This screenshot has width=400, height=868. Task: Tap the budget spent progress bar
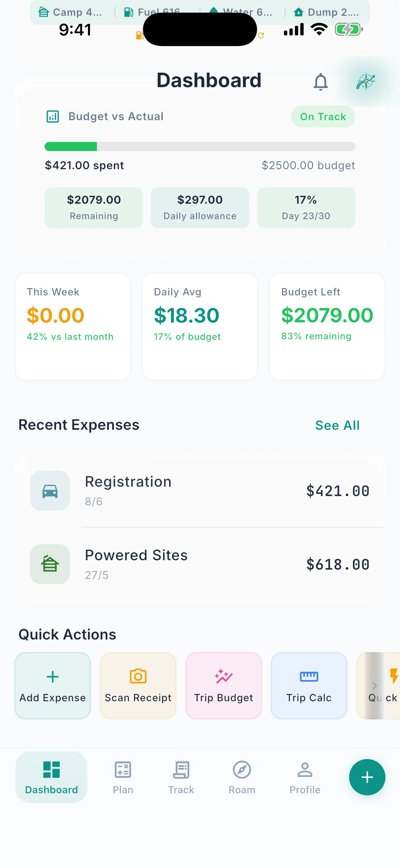tap(200, 146)
